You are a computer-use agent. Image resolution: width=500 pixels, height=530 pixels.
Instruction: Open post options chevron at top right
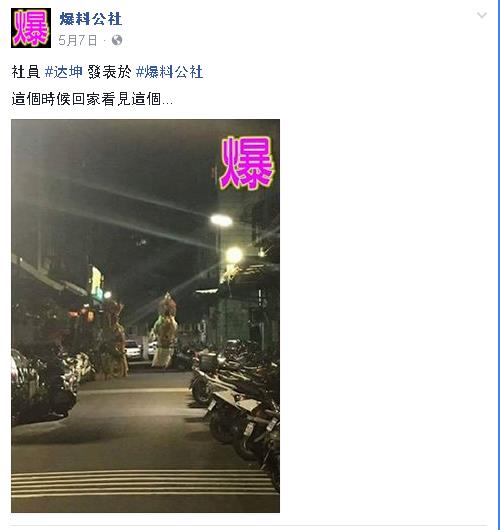click(481, 15)
